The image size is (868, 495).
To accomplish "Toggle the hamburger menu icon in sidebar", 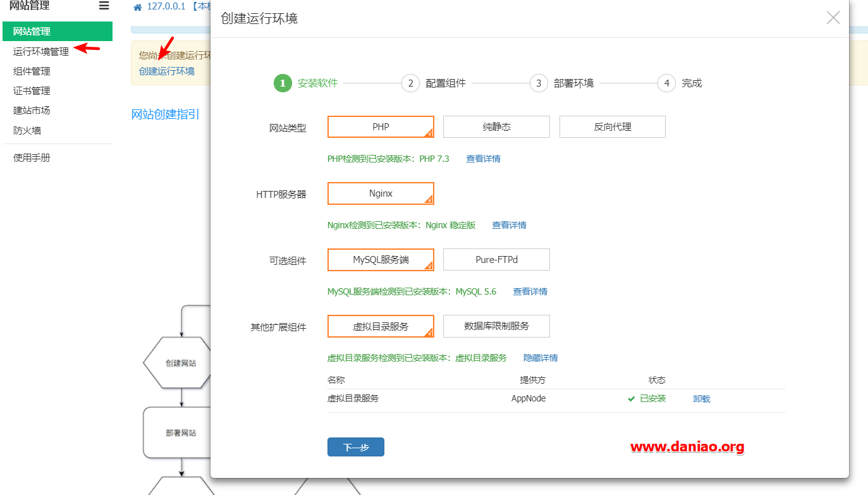I will [x=104, y=6].
